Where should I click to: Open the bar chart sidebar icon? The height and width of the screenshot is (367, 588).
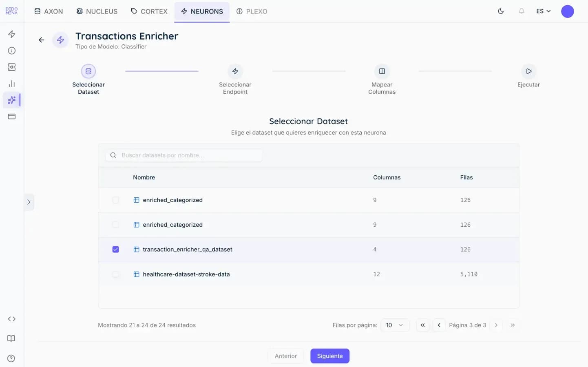[x=12, y=84]
